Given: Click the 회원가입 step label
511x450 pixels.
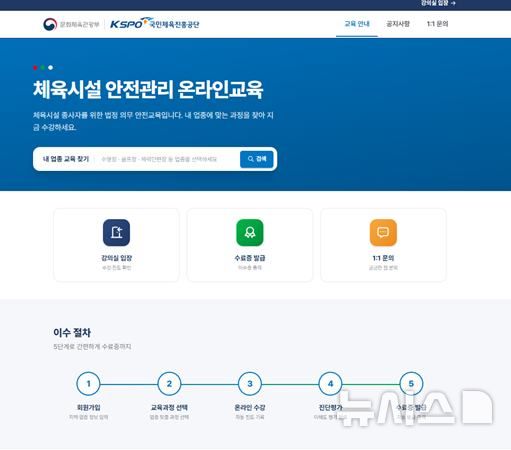Looking at the screenshot, I should 89,407.
